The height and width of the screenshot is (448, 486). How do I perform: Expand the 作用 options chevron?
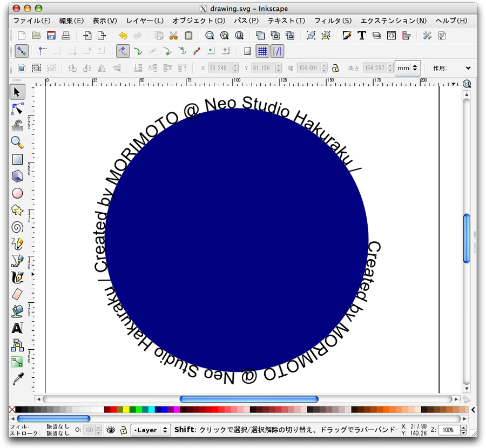[468, 68]
